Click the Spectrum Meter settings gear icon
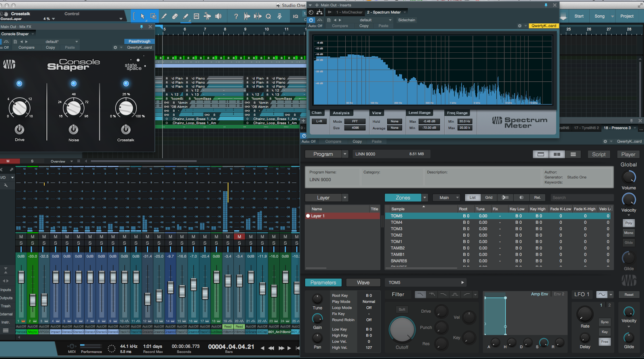 pos(520,26)
